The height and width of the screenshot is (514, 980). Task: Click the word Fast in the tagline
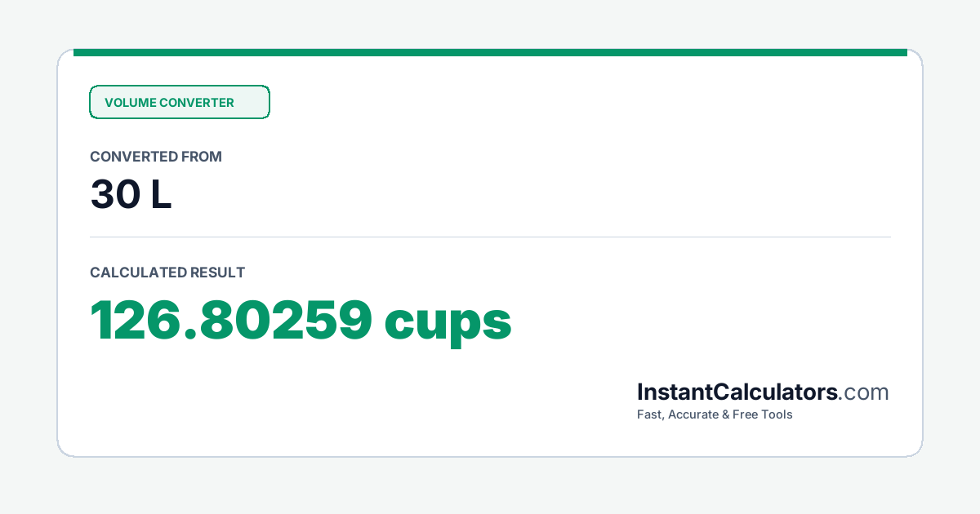650,414
